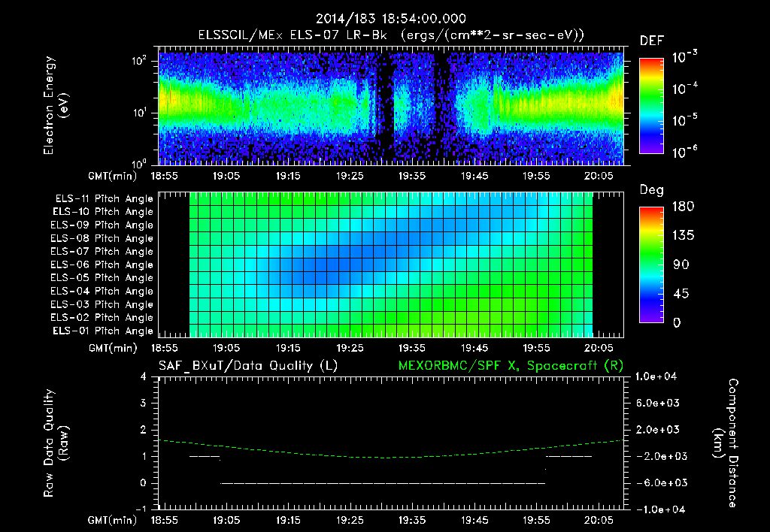Click the DEF color scale bar
The image size is (770, 532).
point(651,106)
